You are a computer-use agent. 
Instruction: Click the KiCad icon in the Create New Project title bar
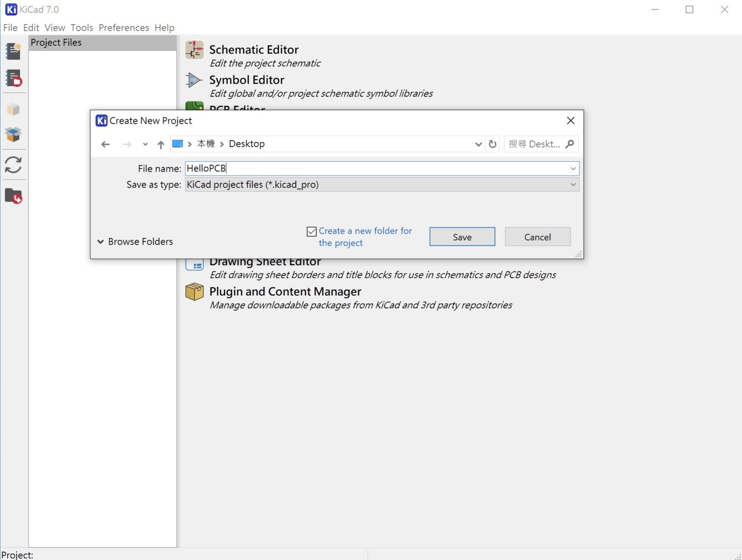click(x=101, y=120)
